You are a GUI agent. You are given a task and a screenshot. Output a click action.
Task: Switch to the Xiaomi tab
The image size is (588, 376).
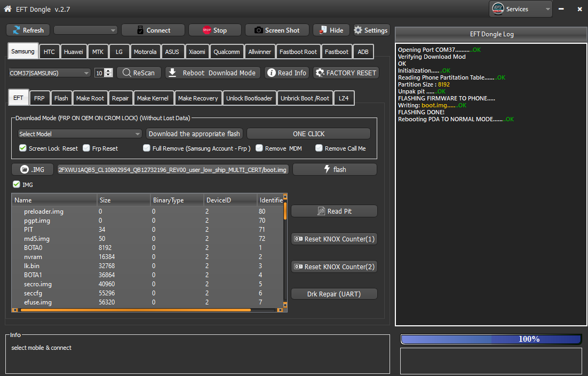(197, 52)
